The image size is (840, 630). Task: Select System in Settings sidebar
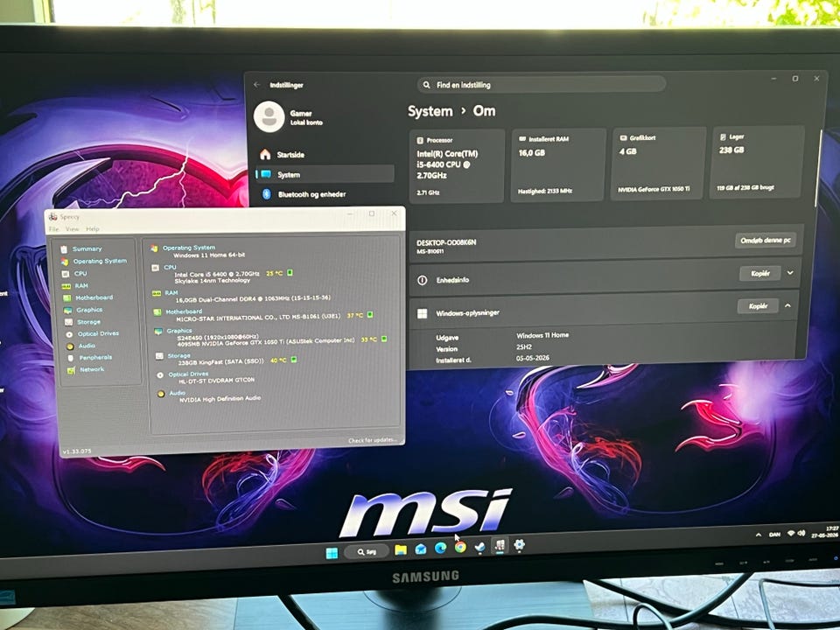[325, 174]
